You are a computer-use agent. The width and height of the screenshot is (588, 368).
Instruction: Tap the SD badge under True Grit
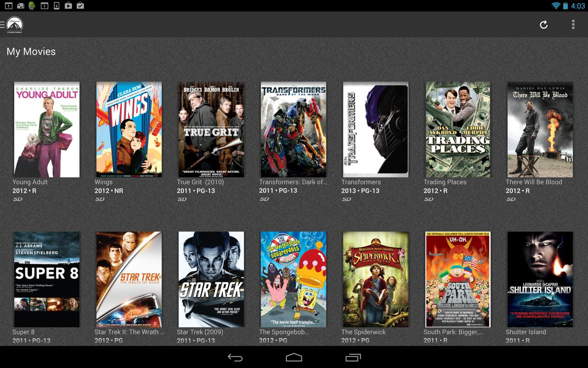pyautogui.click(x=182, y=199)
